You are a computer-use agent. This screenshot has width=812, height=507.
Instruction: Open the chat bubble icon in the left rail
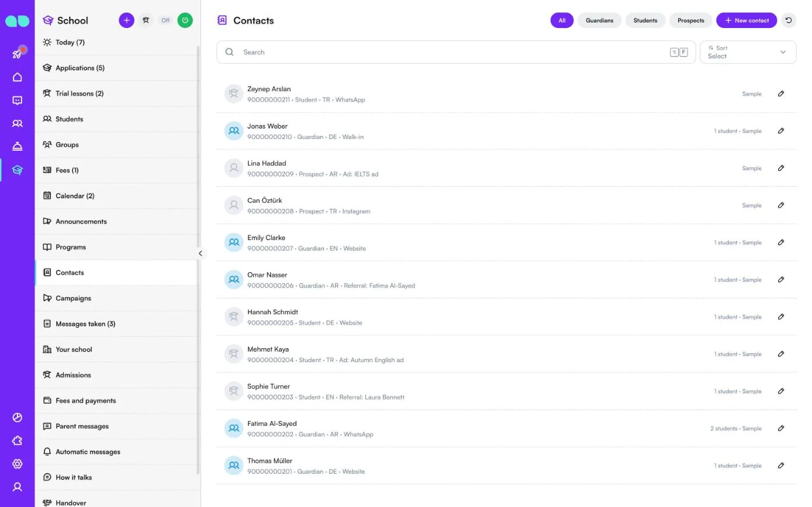coord(18,100)
